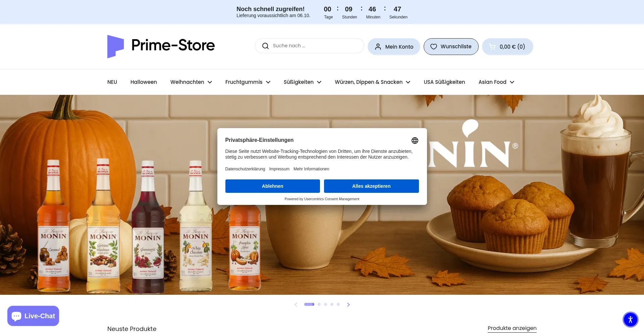644x333 pixels.
Task: Focus the Suche nach search field
Action: coord(310,46)
